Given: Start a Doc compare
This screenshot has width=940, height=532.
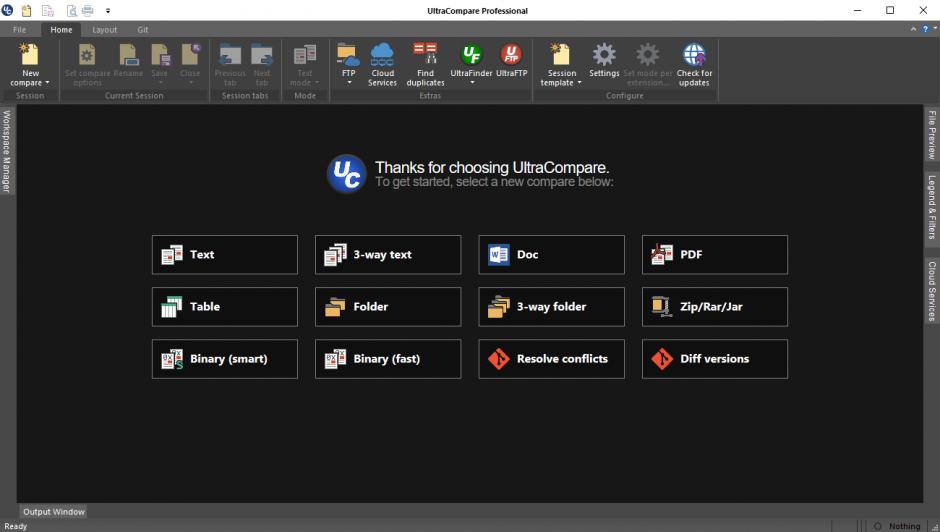Looking at the screenshot, I should tap(552, 254).
